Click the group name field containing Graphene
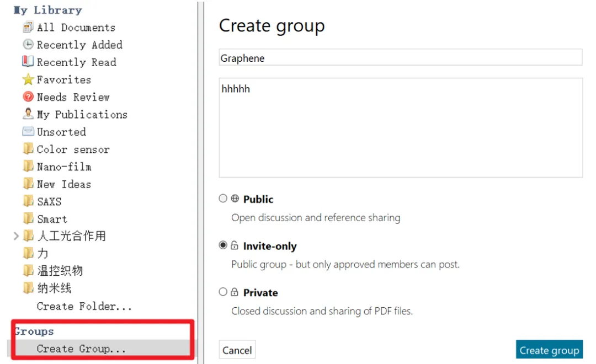 [400, 58]
